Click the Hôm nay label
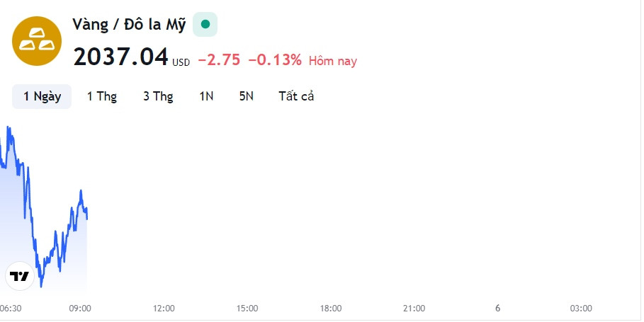This screenshot has width=644, height=322. (x=333, y=61)
